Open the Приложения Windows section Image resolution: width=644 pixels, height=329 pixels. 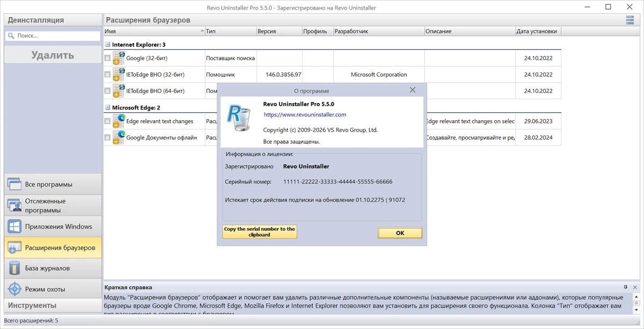[x=53, y=226]
